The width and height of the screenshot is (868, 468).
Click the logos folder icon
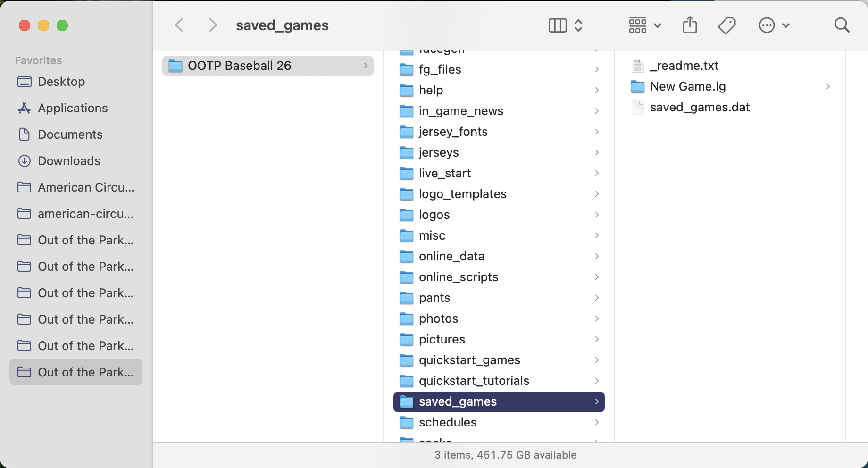407,215
